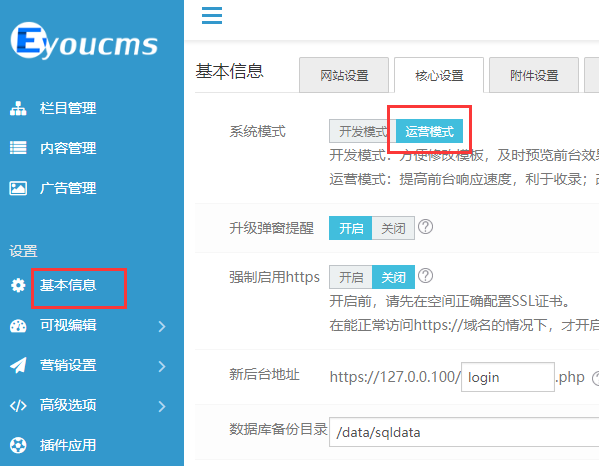Expand the 营销设置 submenu chevron

point(162,366)
